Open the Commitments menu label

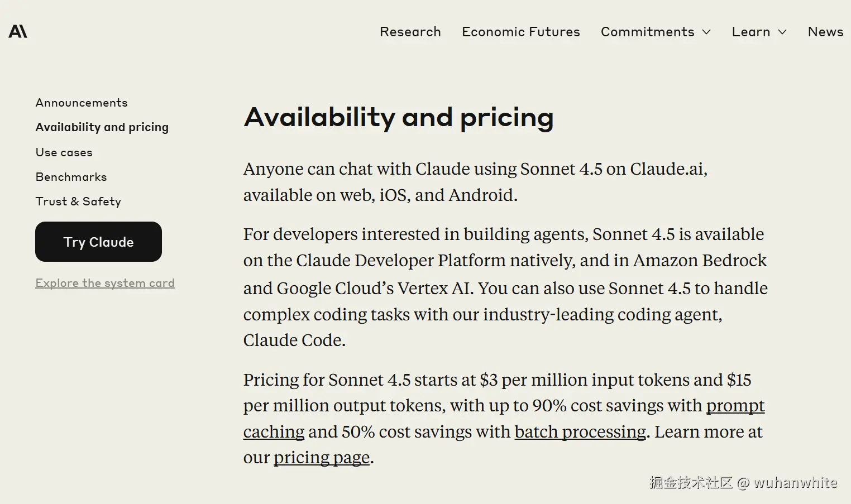pyautogui.click(x=647, y=32)
